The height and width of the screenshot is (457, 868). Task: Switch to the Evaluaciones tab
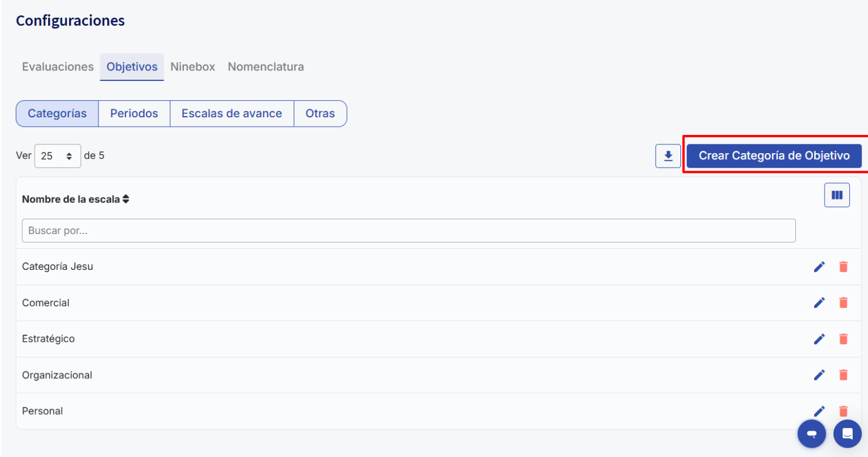pos(57,67)
